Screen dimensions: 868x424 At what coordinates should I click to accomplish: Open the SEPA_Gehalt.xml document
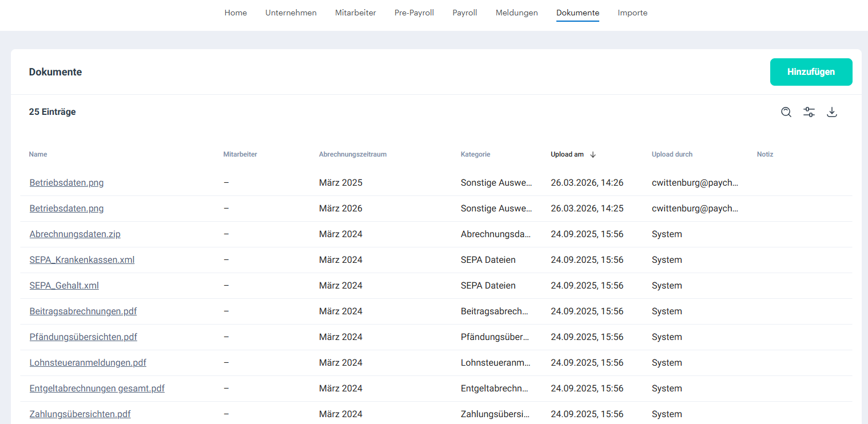tap(64, 286)
